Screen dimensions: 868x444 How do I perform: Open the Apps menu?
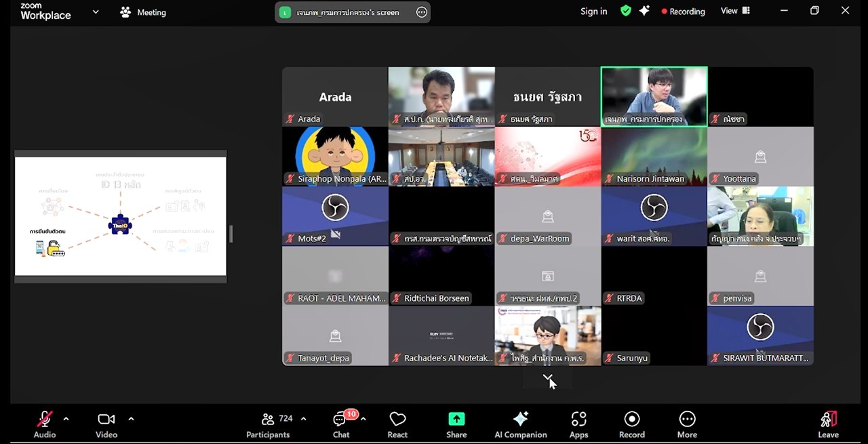(578, 424)
